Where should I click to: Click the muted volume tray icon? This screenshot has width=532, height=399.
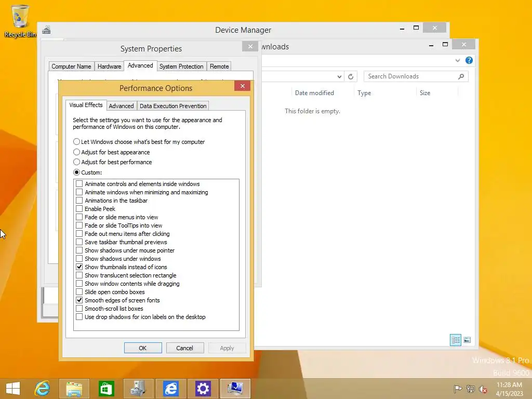(x=483, y=389)
